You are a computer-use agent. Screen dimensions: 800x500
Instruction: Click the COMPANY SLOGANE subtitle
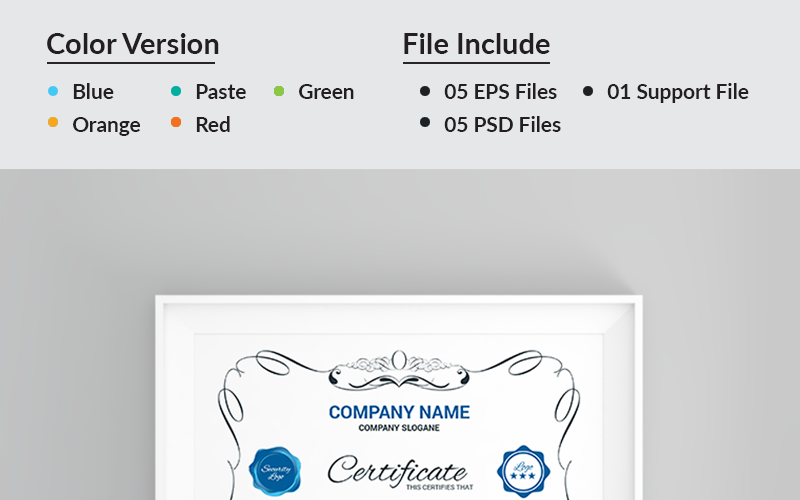click(x=399, y=428)
